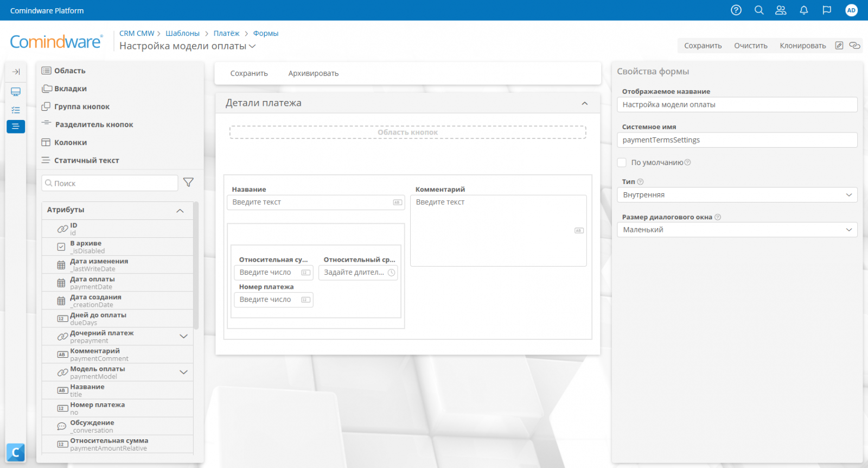
Task: Collapse the 'Атрибуты' section
Action: [x=180, y=211]
